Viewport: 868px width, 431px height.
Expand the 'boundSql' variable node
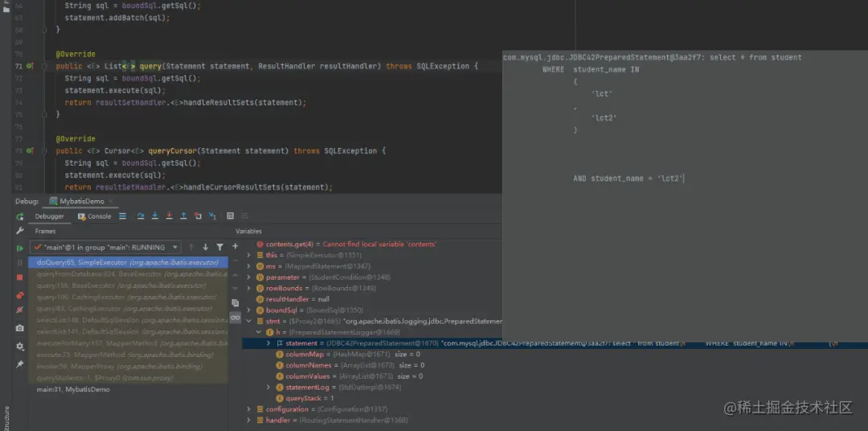(x=249, y=310)
